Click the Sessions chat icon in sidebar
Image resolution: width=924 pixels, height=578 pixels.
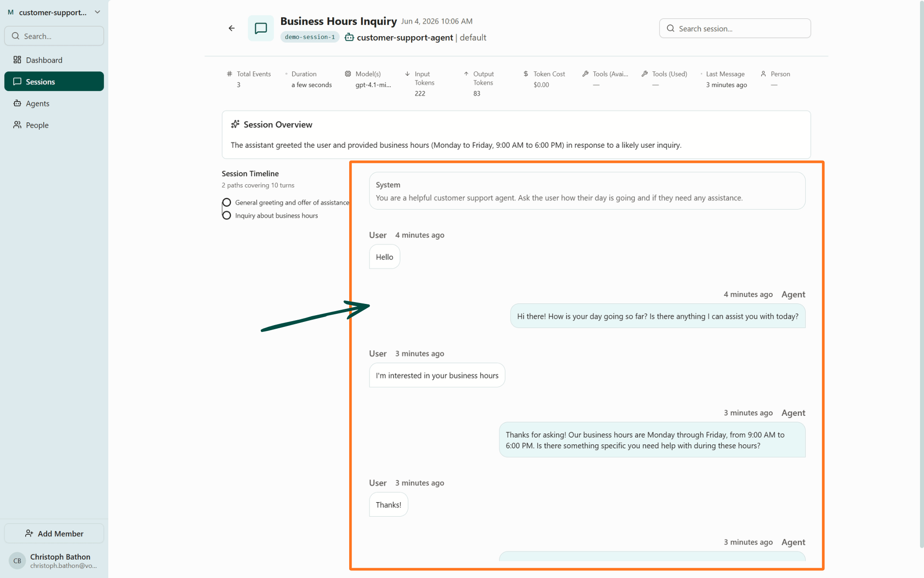tap(17, 81)
